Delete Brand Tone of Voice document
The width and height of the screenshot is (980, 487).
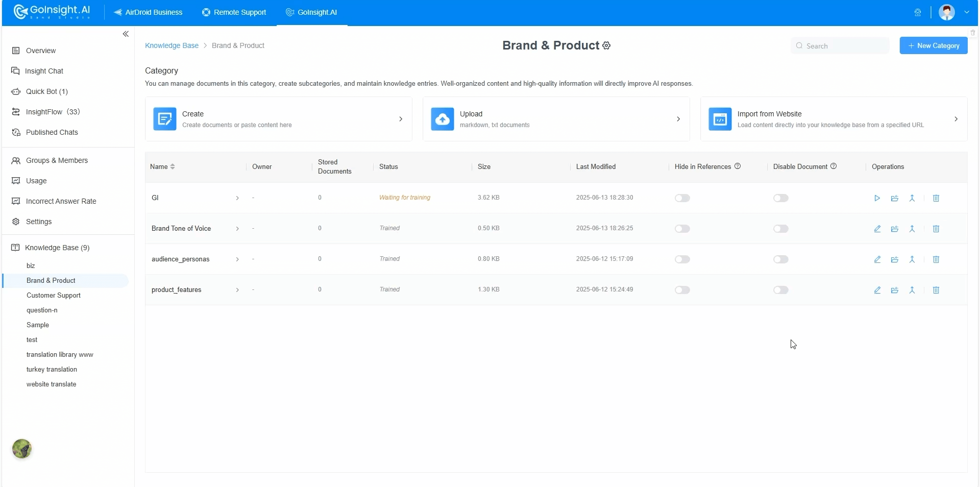(936, 229)
